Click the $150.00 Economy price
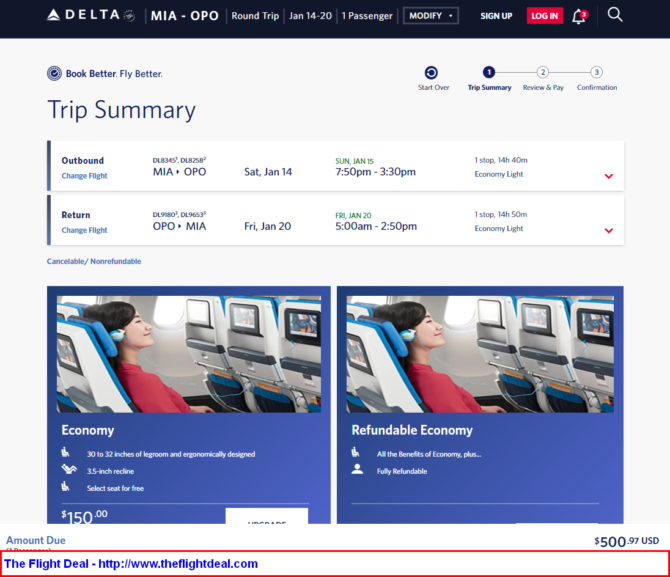This screenshot has height=577, width=670. pos(84,516)
